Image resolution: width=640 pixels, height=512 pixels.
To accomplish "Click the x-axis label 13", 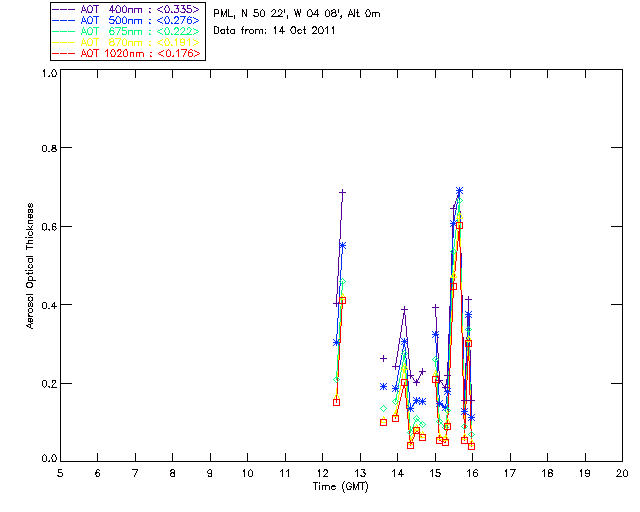I will point(360,474).
